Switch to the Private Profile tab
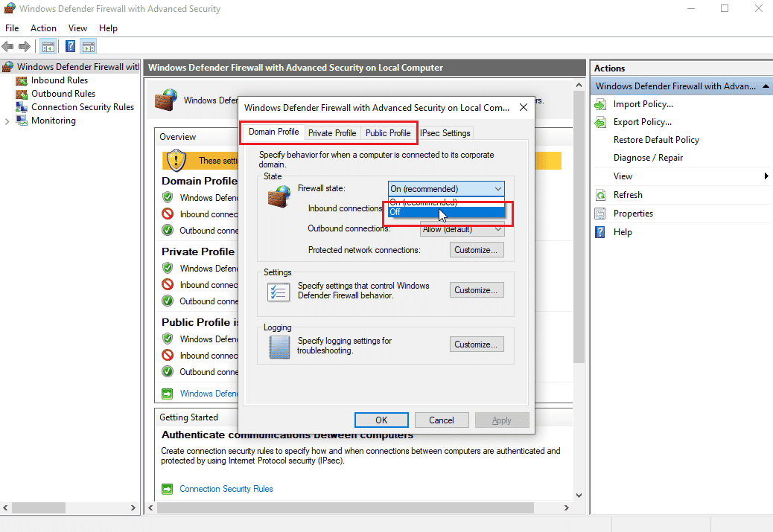 (332, 133)
